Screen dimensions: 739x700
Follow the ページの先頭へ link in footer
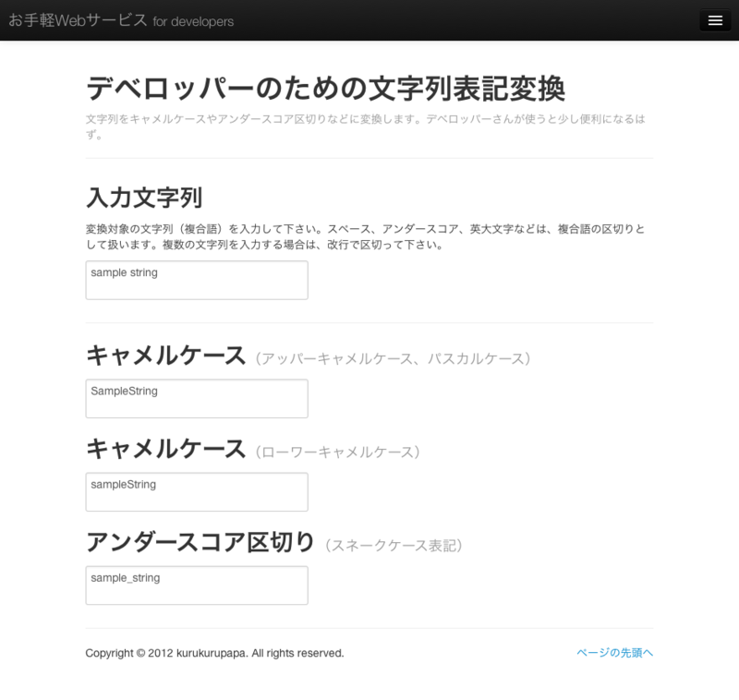click(x=614, y=652)
